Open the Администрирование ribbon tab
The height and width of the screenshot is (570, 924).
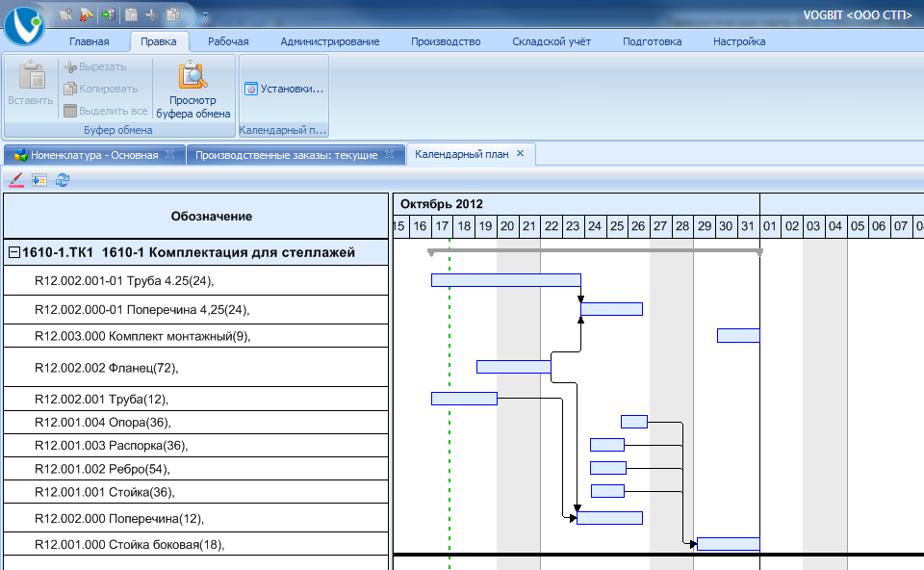(330, 41)
